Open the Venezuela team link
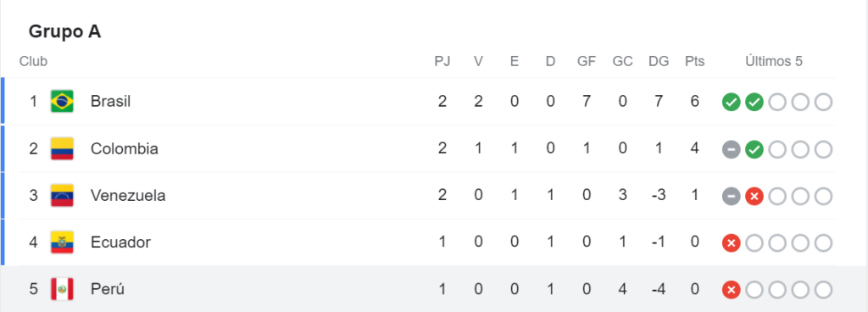Screen dimensions: 868x312 click(x=128, y=196)
